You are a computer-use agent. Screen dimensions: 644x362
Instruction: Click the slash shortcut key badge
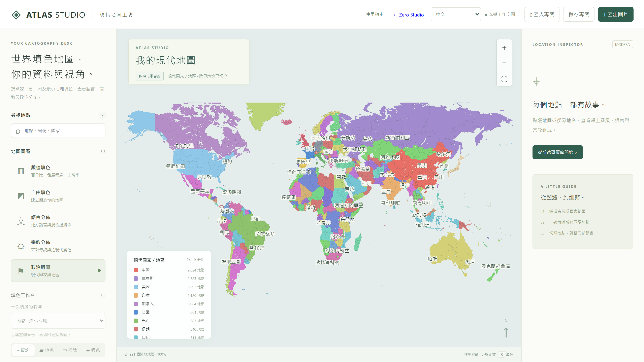[x=102, y=115]
